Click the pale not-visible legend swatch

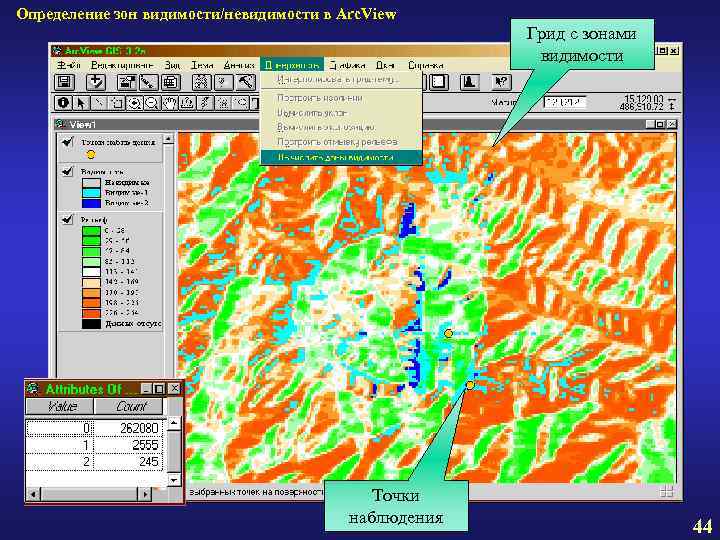coord(91,182)
